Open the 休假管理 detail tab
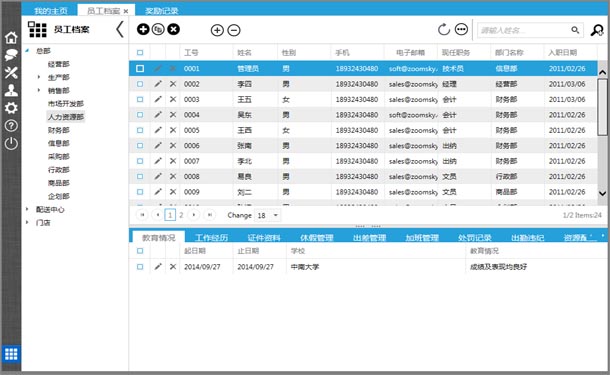 click(317, 237)
